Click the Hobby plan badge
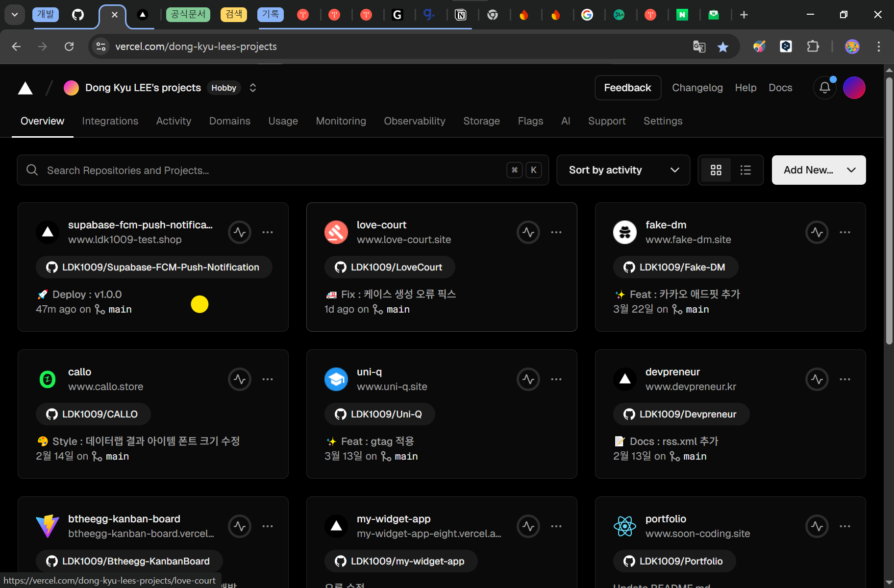 223,88
